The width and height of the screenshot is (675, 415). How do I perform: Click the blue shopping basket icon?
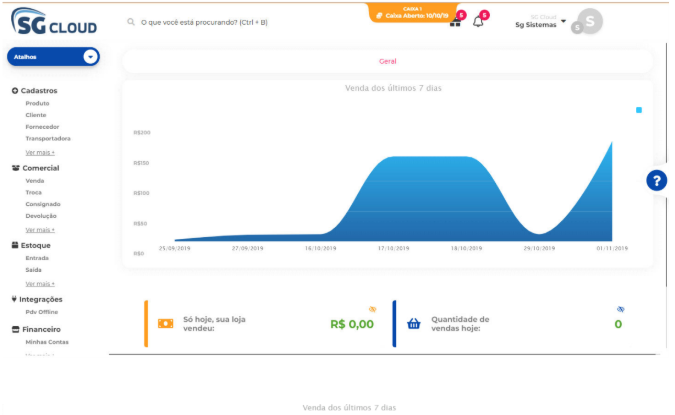click(x=414, y=323)
